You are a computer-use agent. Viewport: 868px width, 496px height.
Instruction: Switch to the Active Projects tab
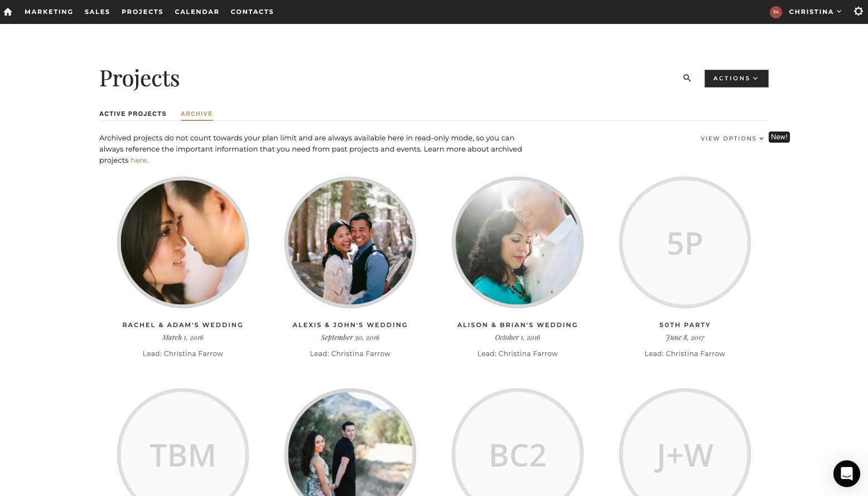click(133, 114)
